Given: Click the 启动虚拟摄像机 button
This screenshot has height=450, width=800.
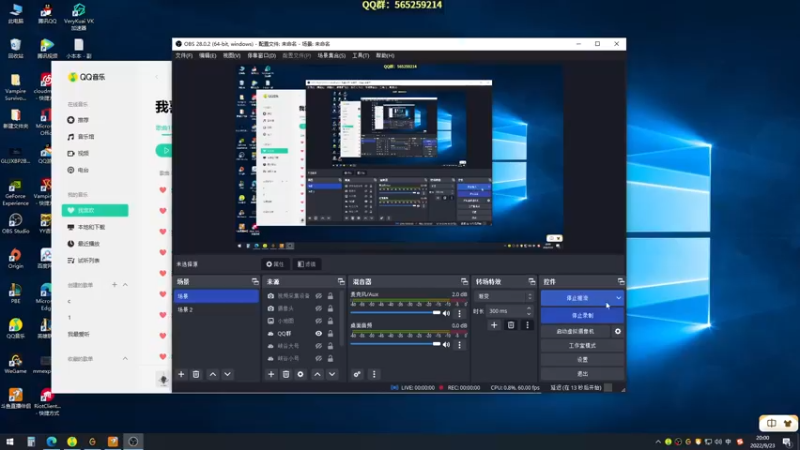Looking at the screenshot, I should tap(576, 332).
